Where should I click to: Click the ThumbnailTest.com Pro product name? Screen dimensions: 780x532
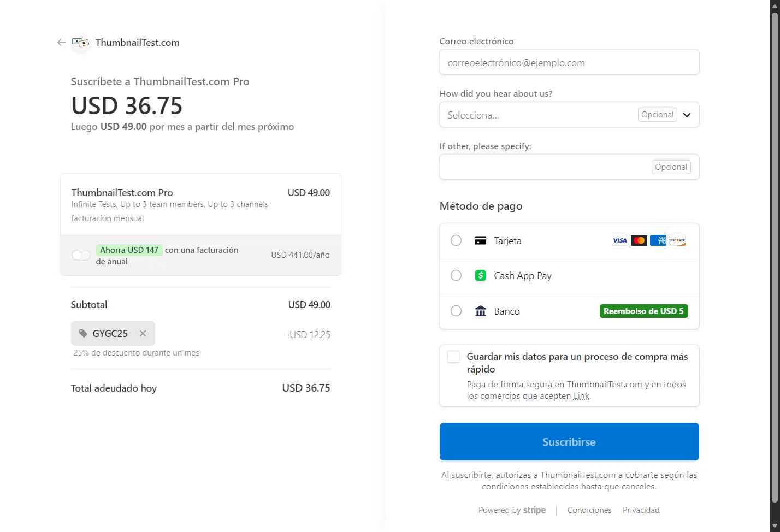122,193
